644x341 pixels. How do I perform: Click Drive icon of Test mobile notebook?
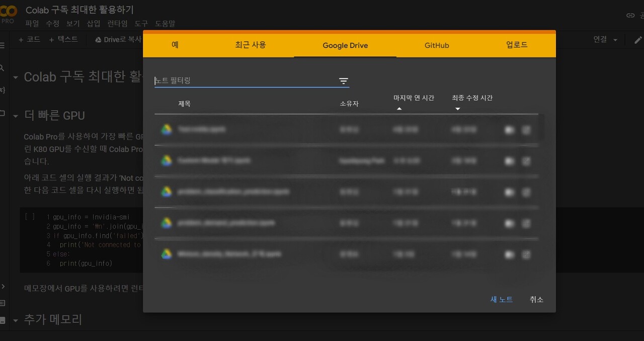(167, 129)
